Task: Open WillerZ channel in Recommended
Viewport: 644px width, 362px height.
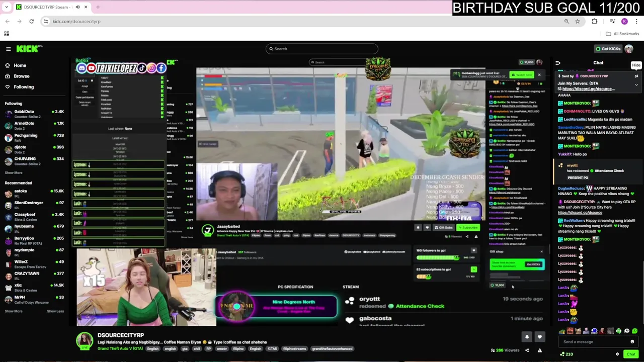Action: [x=34, y=264]
